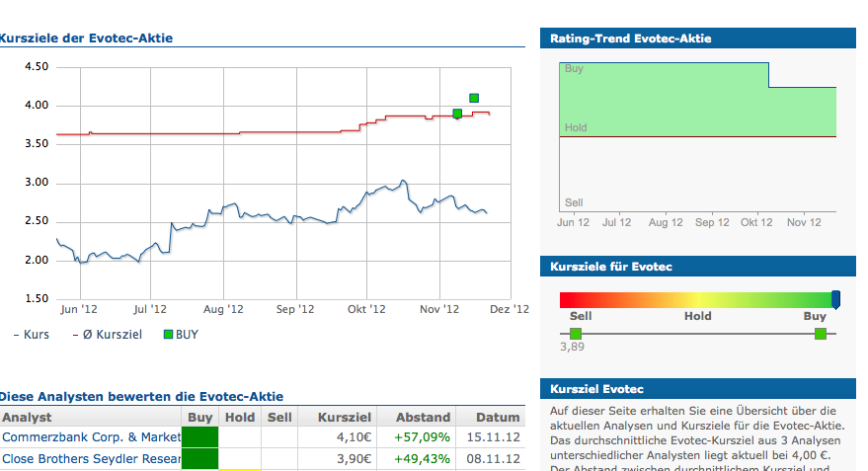Click the Diese Analysten bewerten die Evotec-Aktie heading

point(141,396)
